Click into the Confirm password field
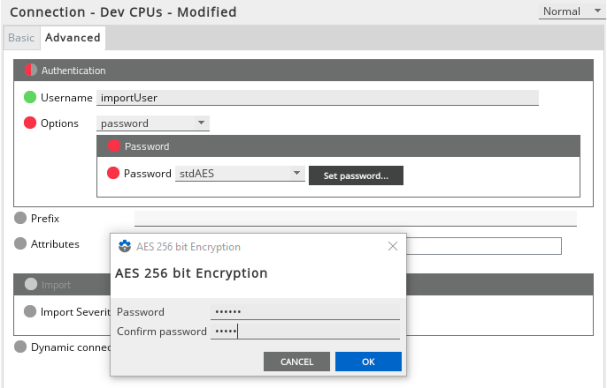This screenshot has width=607, height=388. (305, 331)
